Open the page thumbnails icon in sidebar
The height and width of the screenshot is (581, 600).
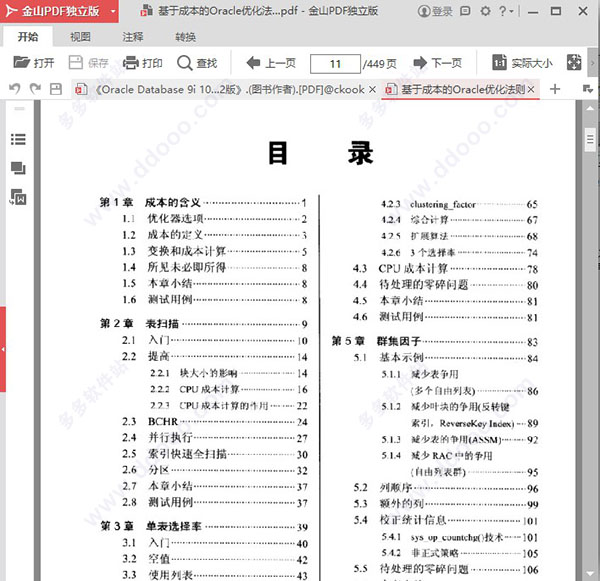[x=18, y=168]
